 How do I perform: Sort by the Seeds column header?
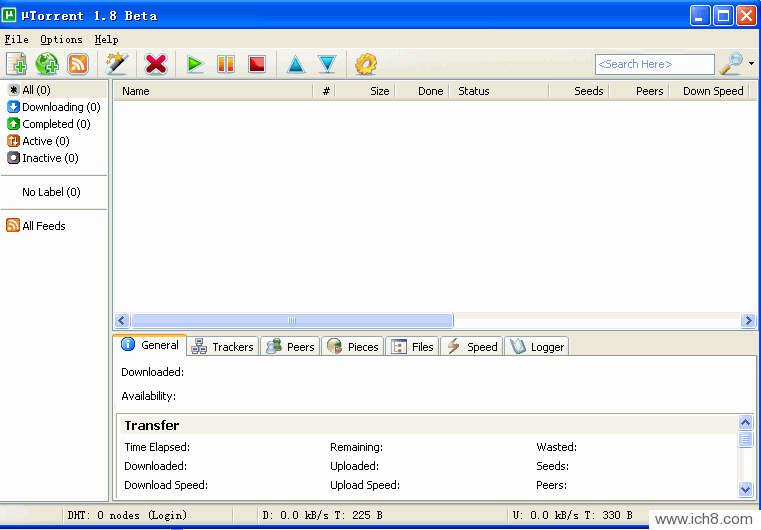[x=579, y=91]
